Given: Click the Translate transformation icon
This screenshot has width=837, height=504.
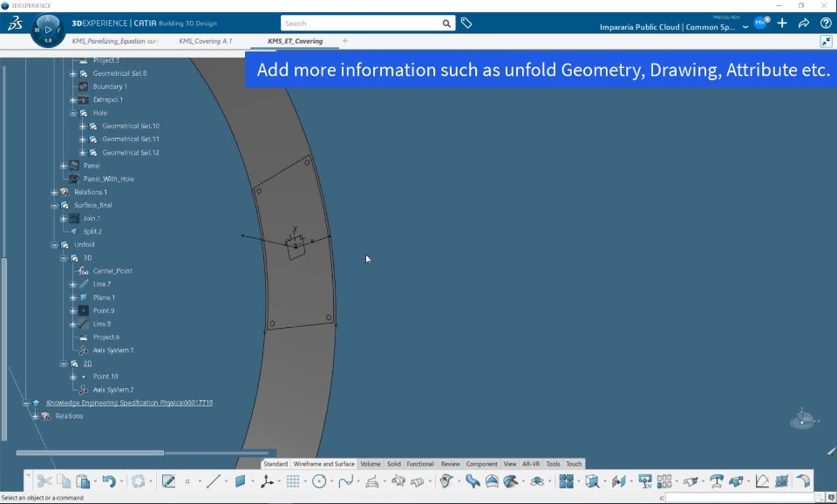Looking at the screenshot, I should [645, 481].
